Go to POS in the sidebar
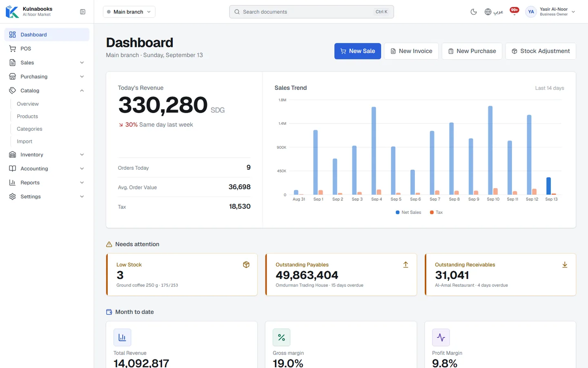Viewport: 588px width, 368px height. coord(47,49)
